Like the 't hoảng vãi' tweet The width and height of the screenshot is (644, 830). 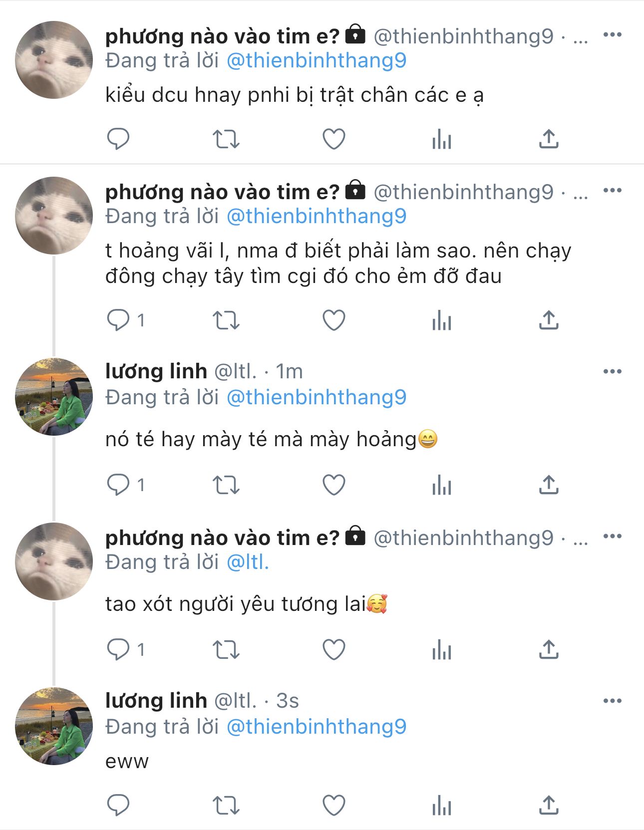click(x=334, y=320)
